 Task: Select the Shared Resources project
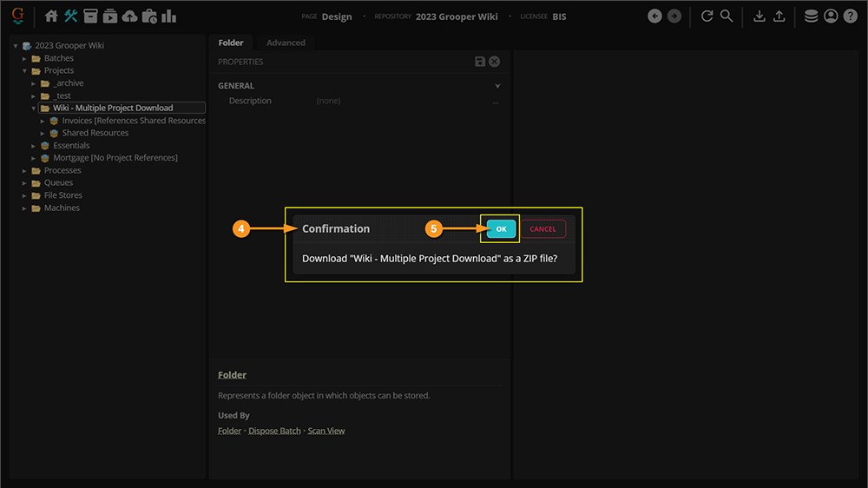tap(95, 133)
